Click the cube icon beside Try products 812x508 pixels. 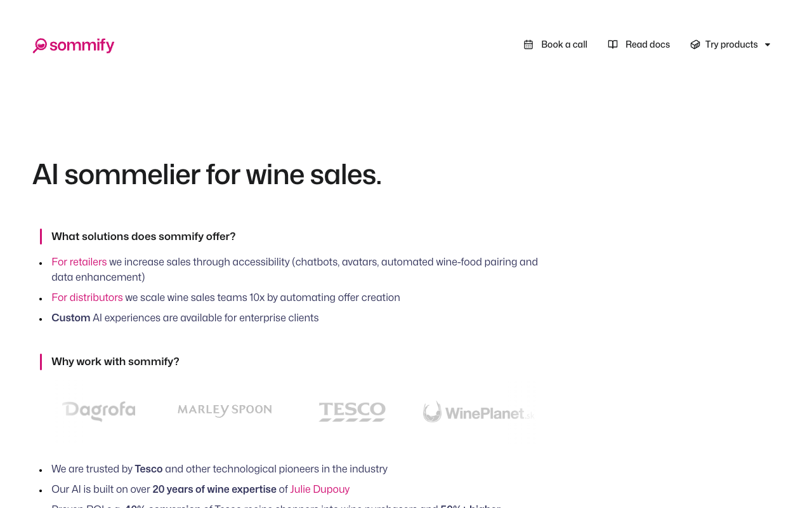[695, 44]
